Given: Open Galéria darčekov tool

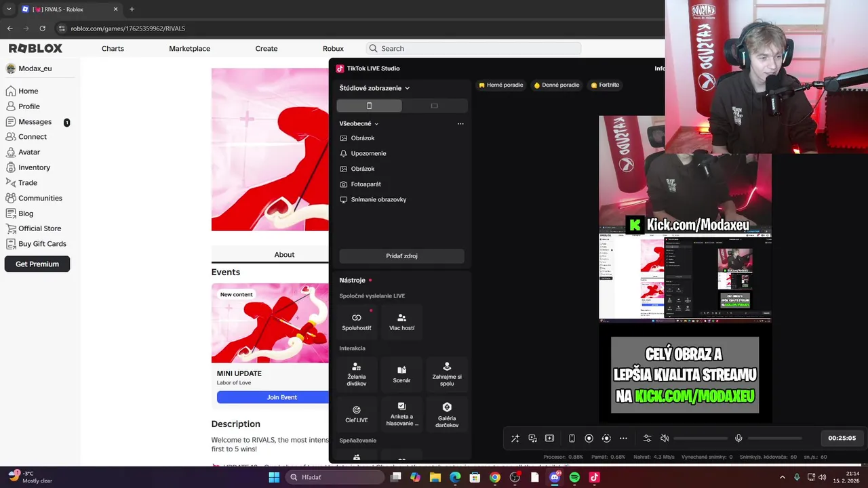Looking at the screenshot, I should 447,414.
